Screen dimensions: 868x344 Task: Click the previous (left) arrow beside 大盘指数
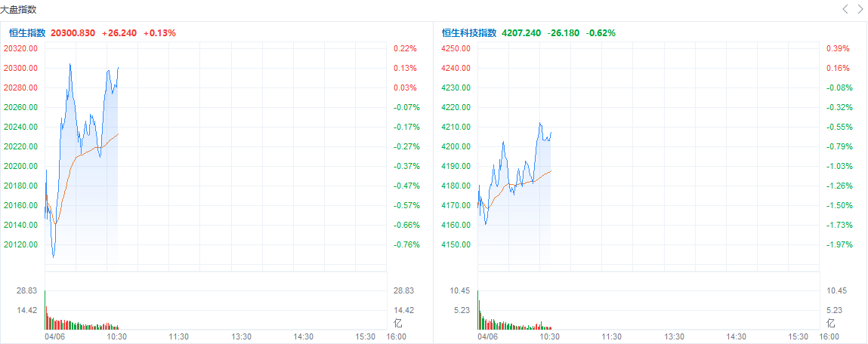(845, 9)
